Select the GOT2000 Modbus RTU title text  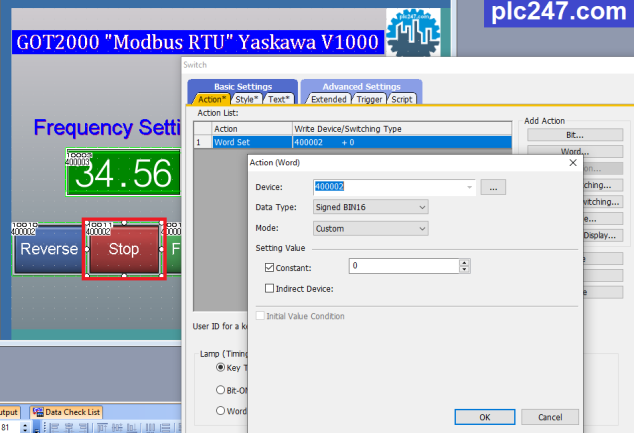tap(198, 42)
